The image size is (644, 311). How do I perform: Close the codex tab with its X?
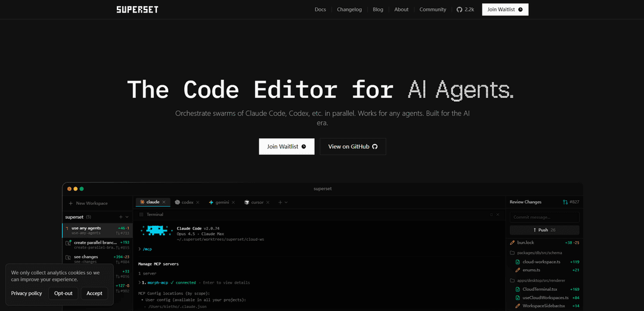pyautogui.click(x=198, y=203)
